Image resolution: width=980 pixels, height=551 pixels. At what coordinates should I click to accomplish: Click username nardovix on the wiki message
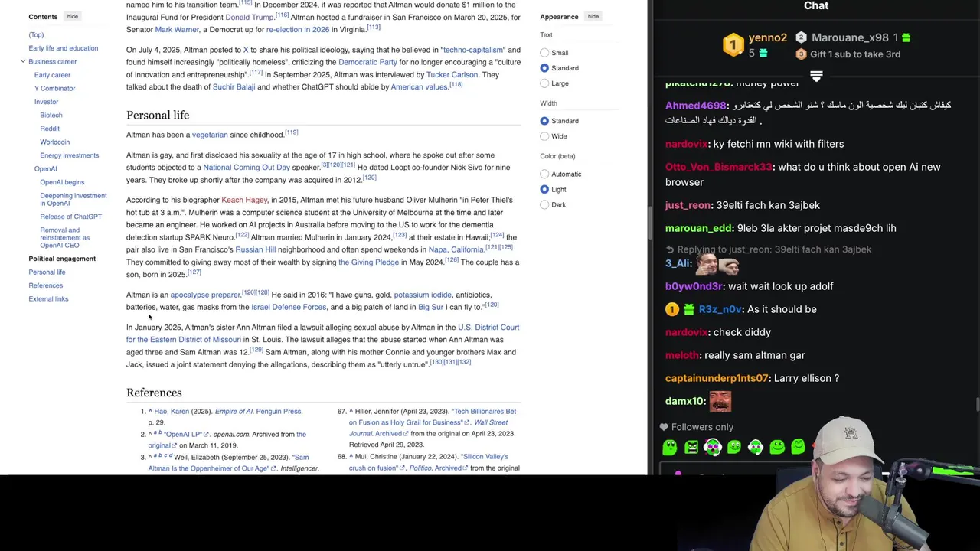click(x=686, y=144)
